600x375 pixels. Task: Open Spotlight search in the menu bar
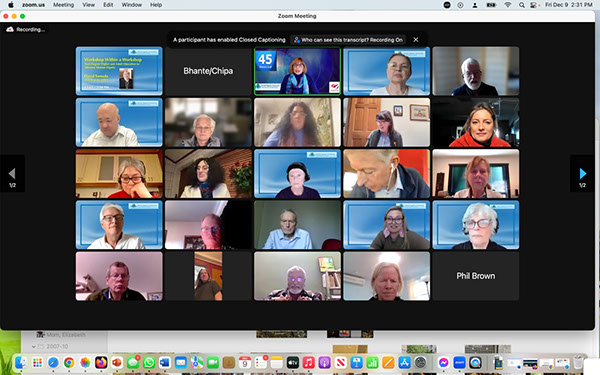point(521,5)
